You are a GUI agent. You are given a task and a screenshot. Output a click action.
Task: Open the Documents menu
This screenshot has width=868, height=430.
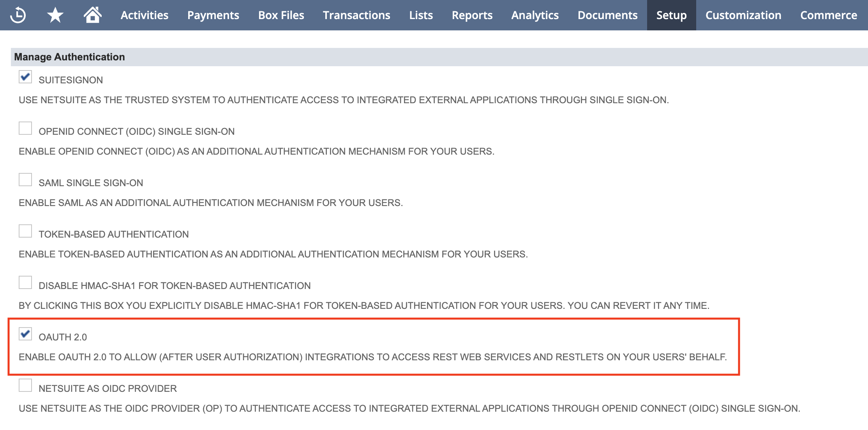pyautogui.click(x=608, y=15)
